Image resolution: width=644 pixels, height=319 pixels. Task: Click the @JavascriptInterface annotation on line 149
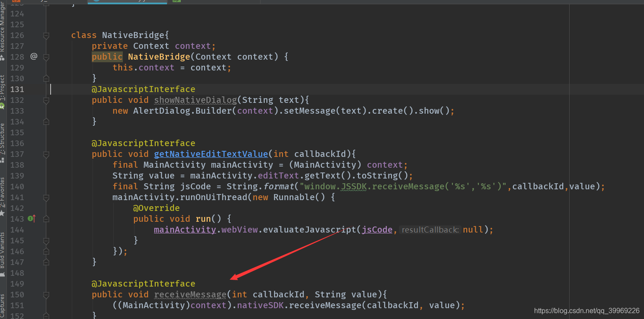pyautogui.click(x=144, y=284)
